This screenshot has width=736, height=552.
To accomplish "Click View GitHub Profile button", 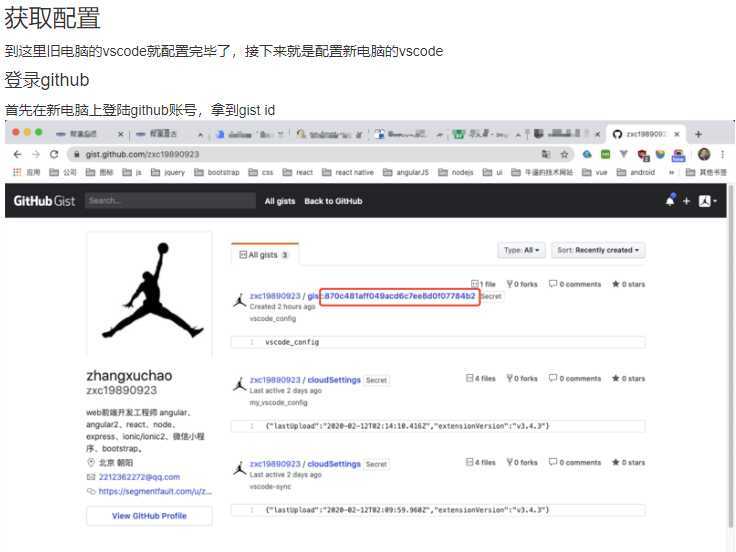I will click(149, 516).
